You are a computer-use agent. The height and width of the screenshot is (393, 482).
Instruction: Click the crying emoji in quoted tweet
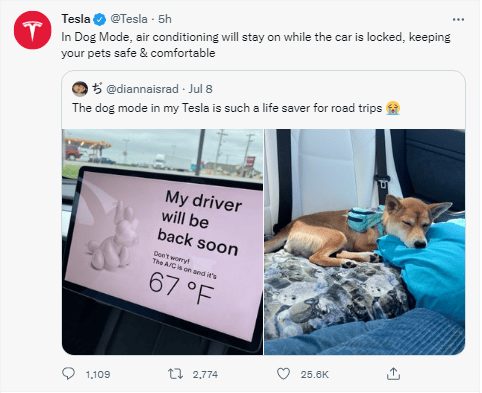coord(393,108)
